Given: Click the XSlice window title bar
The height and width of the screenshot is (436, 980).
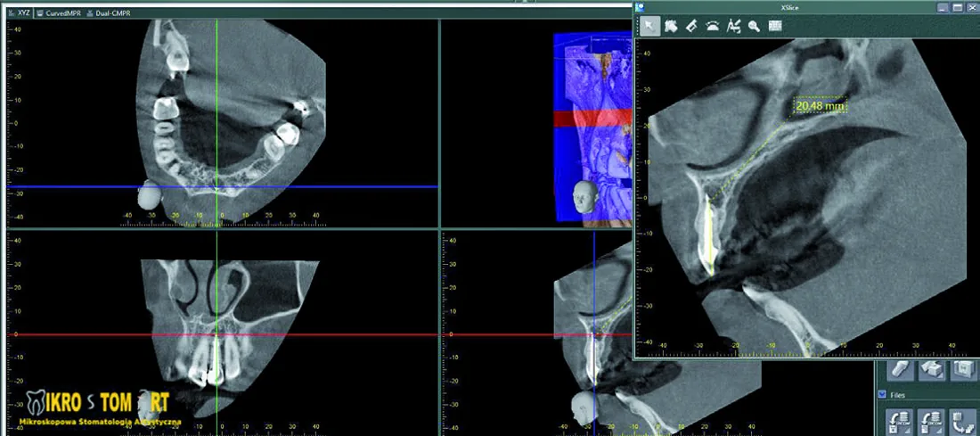Looking at the screenshot, I should click(789, 7).
